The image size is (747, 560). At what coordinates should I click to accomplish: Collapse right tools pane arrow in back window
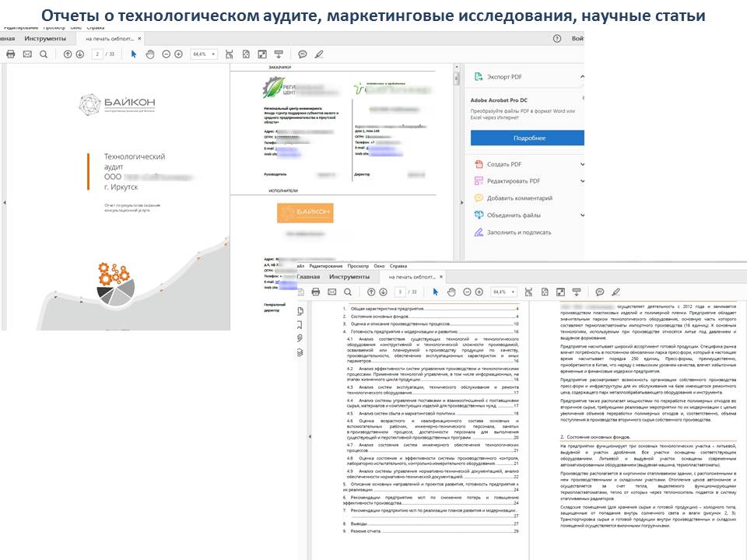point(461,202)
